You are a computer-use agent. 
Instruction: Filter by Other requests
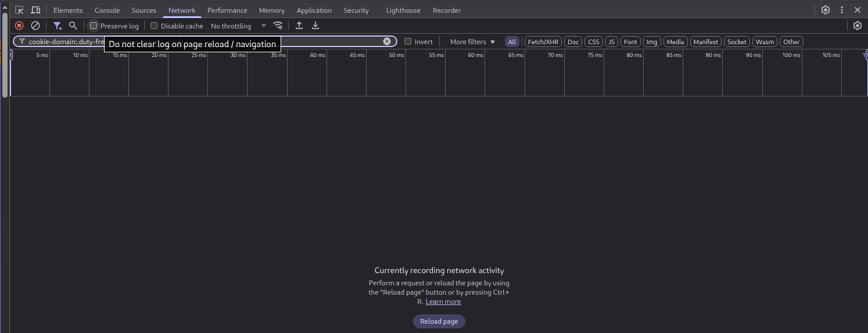(x=791, y=42)
